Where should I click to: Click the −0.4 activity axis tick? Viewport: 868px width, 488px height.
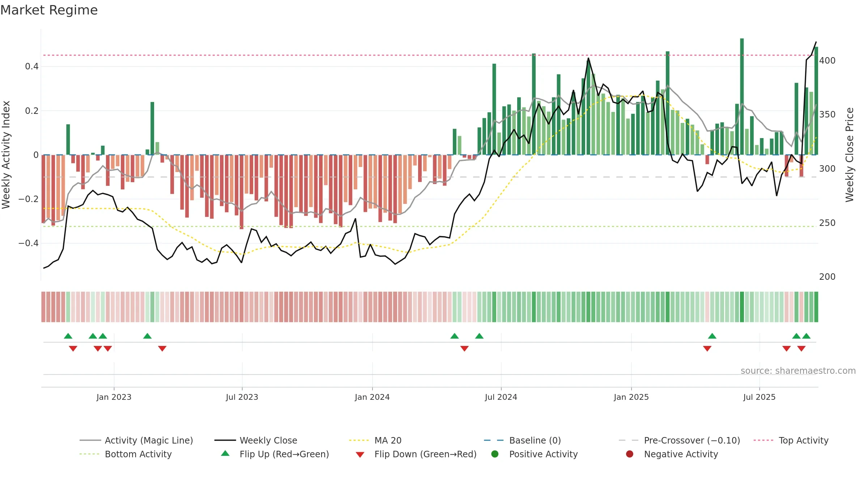click(29, 243)
